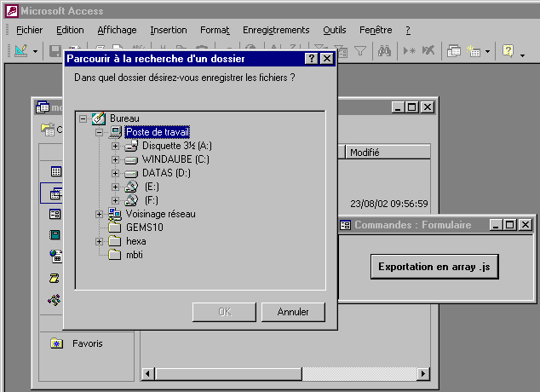The height and width of the screenshot is (392, 540).
Task: Click the Annuler button
Action: [x=293, y=312]
